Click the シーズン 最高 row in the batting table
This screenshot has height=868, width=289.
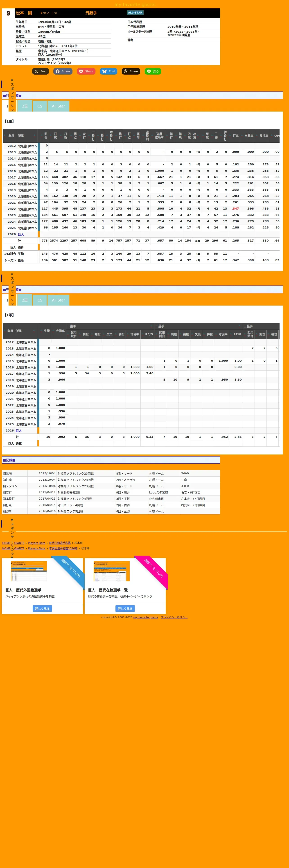tap(141, 260)
